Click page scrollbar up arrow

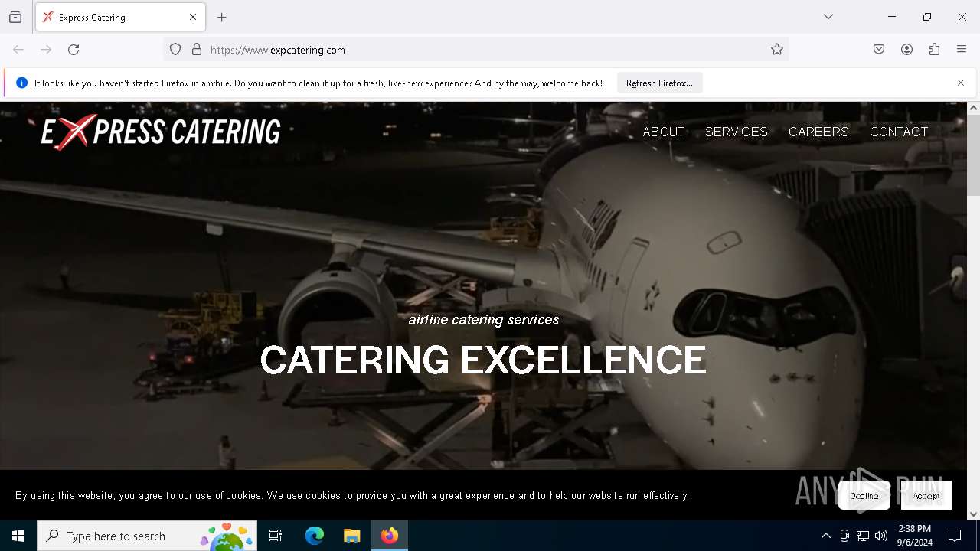tap(973, 108)
